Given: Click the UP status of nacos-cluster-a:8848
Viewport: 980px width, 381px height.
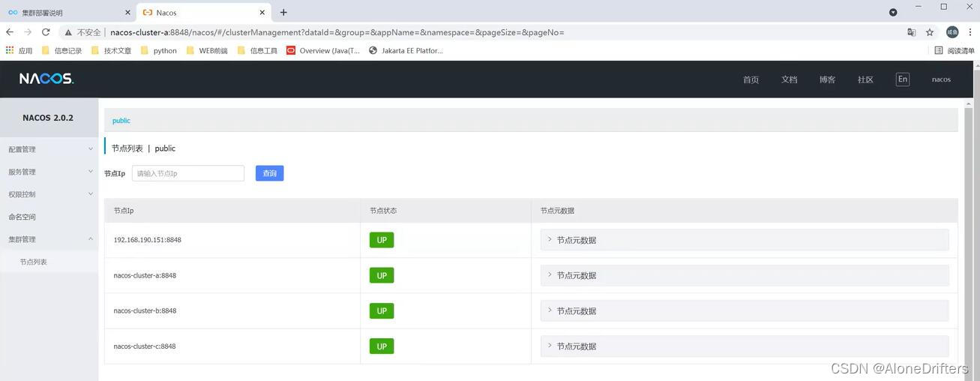Looking at the screenshot, I should 382,275.
